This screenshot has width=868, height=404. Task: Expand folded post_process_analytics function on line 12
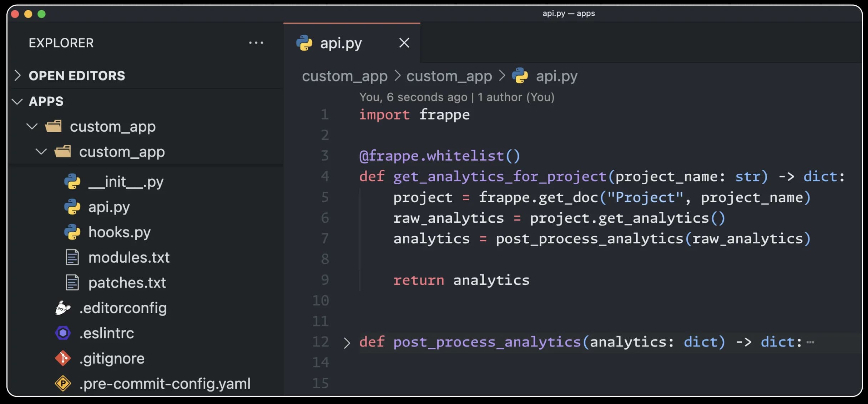pyautogui.click(x=346, y=343)
